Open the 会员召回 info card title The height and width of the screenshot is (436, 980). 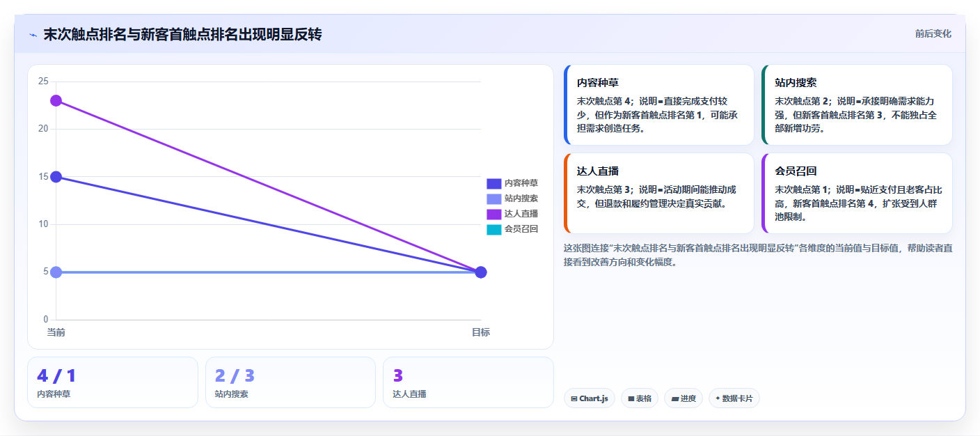point(796,171)
